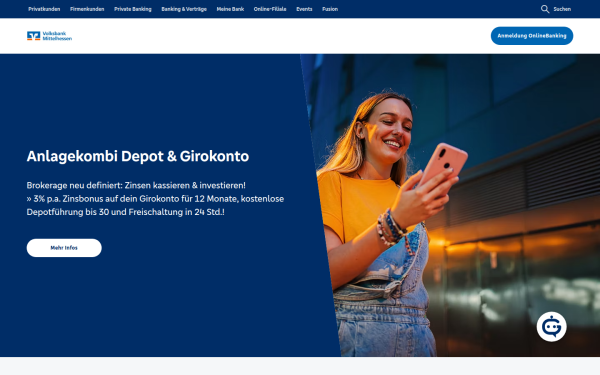Open Anmeldung OnlineBanking login

532,36
